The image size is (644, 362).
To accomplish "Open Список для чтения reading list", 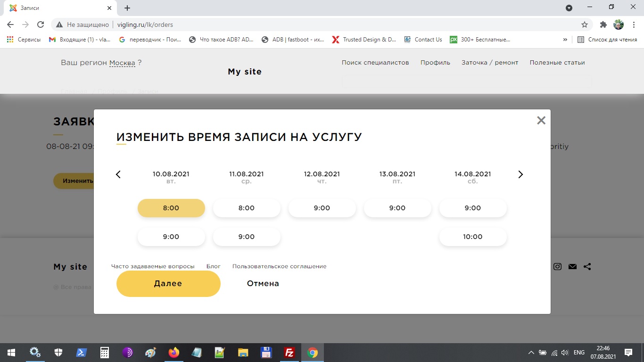I will 607,40.
